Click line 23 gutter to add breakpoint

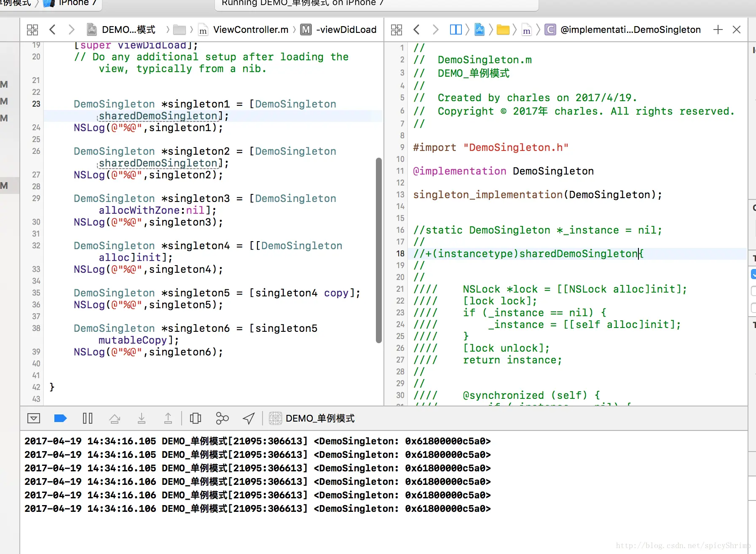[x=36, y=104]
